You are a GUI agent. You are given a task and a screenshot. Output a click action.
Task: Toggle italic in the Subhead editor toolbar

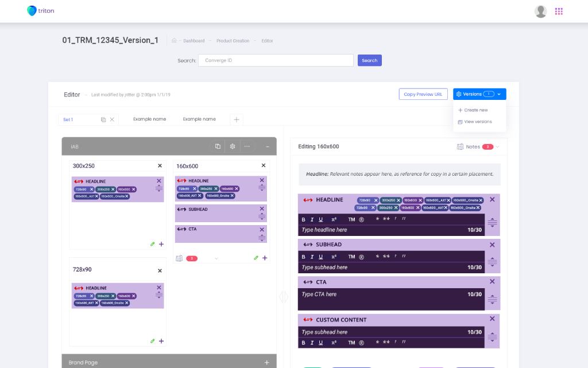[x=312, y=257]
